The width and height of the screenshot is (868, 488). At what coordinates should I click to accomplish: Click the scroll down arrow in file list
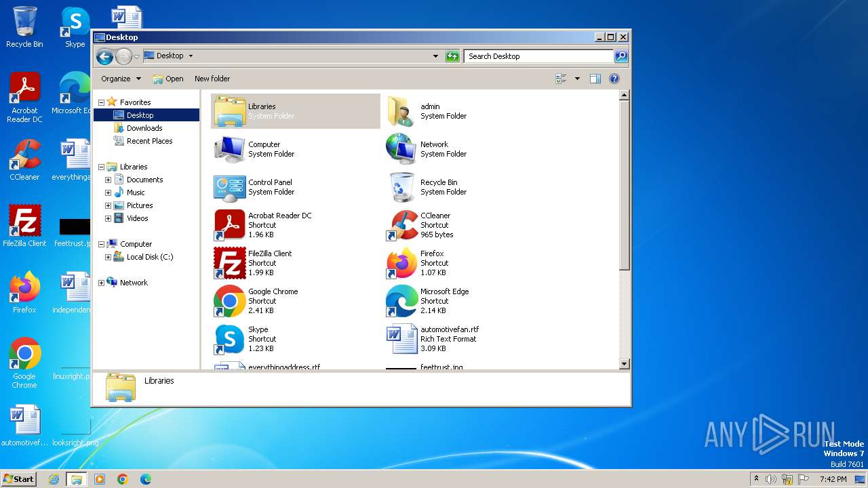tap(625, 364)
